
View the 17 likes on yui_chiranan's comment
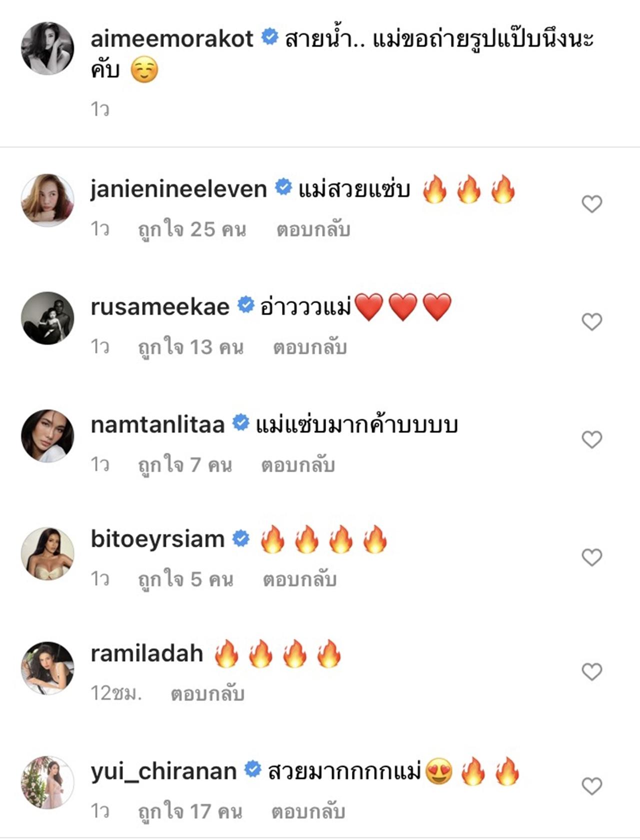pos(190,811)
